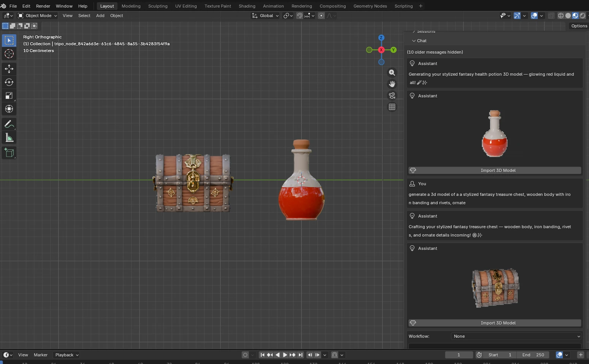Click the red X axis on navigation gizmo
This screenshot has height=364, width=589.
[381, 50]
